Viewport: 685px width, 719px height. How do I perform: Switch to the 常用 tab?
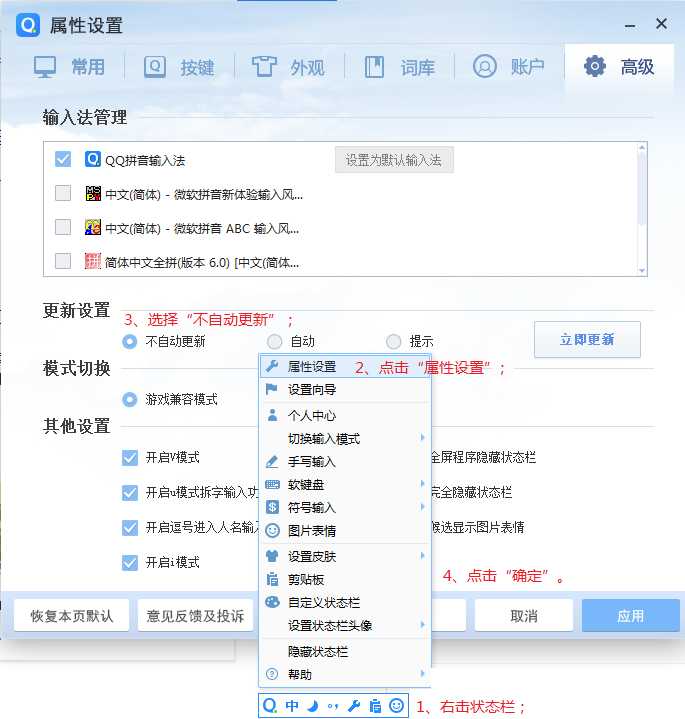70,67
